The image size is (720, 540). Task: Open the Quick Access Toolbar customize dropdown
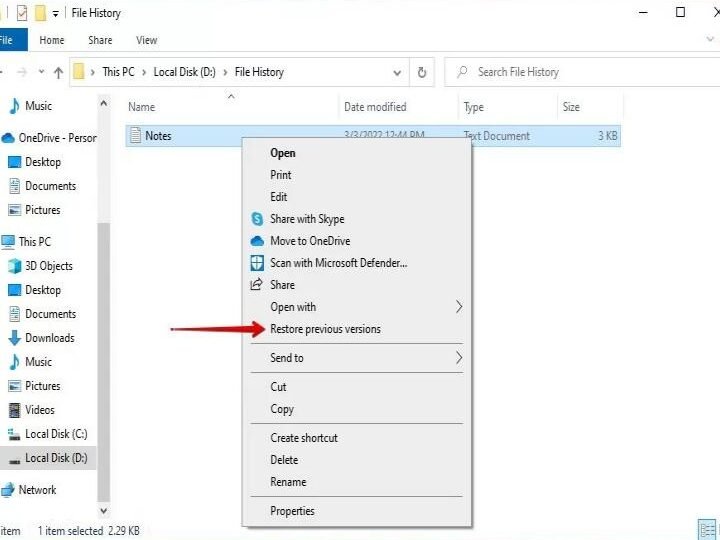coord(55,14)
